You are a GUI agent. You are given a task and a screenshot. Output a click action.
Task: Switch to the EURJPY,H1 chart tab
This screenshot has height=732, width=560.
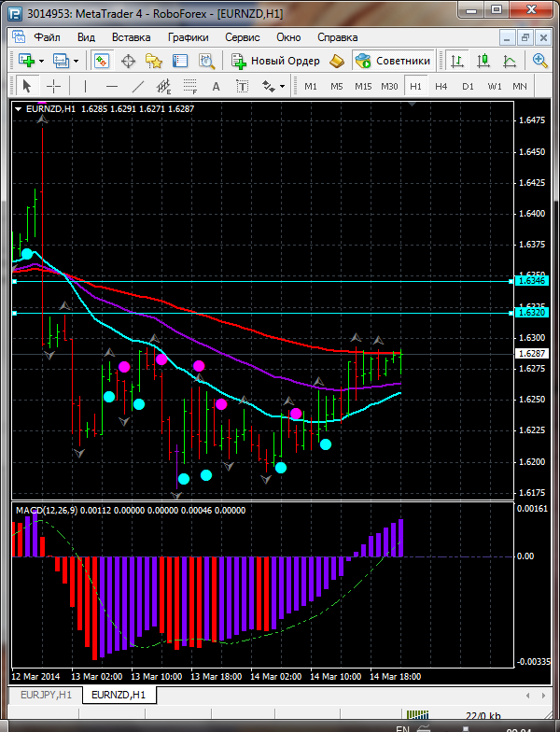(46, 695)
